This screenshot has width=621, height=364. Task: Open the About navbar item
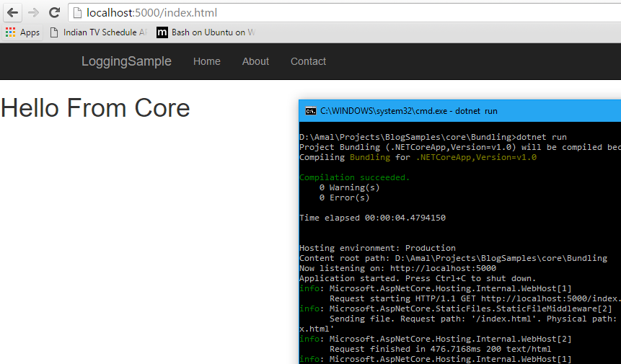[255, 61]
